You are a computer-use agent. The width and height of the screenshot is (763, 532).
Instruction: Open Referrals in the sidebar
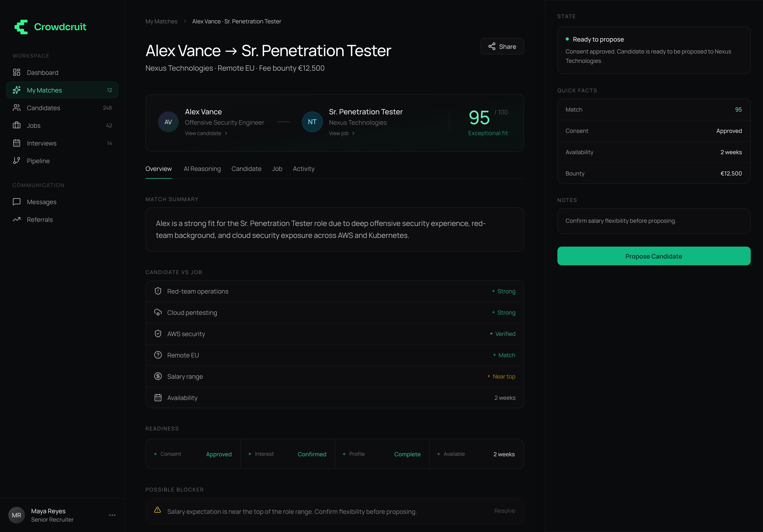tap(63, 219)
